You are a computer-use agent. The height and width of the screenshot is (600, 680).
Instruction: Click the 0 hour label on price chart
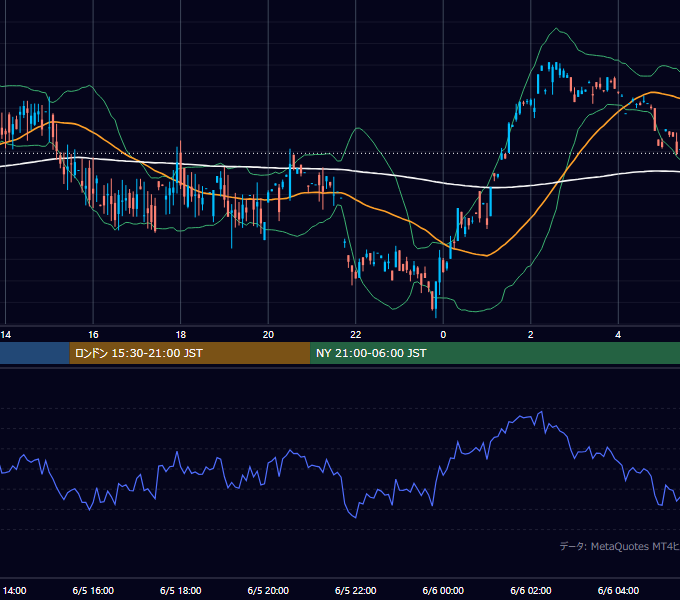[443, 335]
